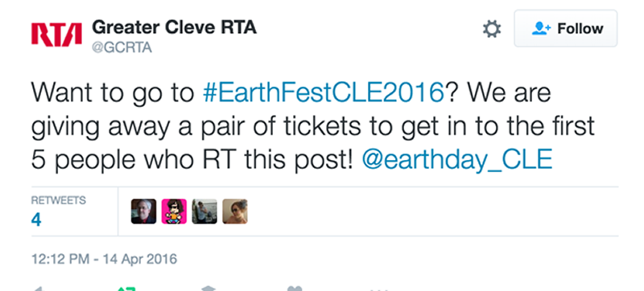
Task: Click the red RTA logo avatar
Action: pos(56,35)
